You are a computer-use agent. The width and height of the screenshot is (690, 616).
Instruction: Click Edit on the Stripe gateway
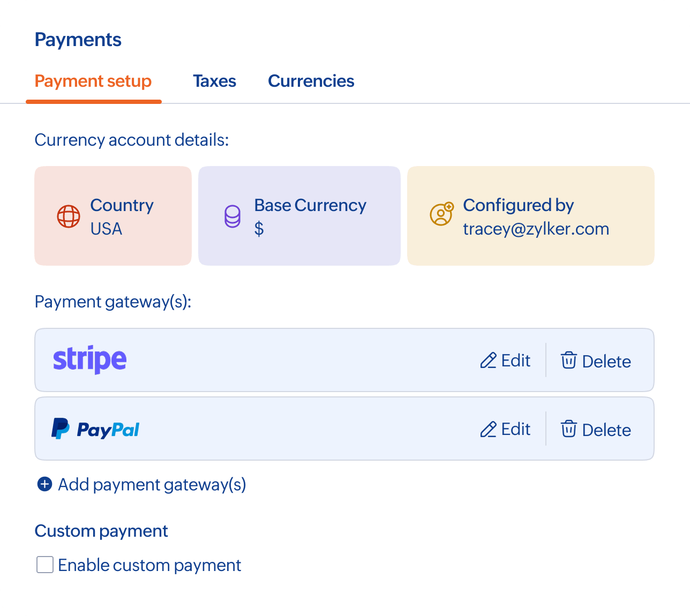pyautogui.click(x=505, y=360)
